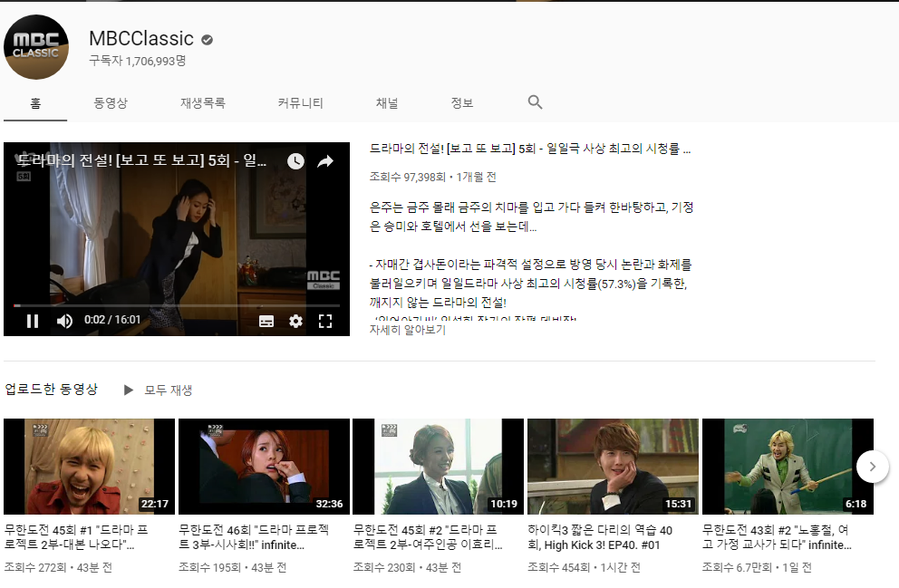899x588 pixels.
Task: Open featured video title 드라마의 전설 5회
Action: [x=530, y=149]
